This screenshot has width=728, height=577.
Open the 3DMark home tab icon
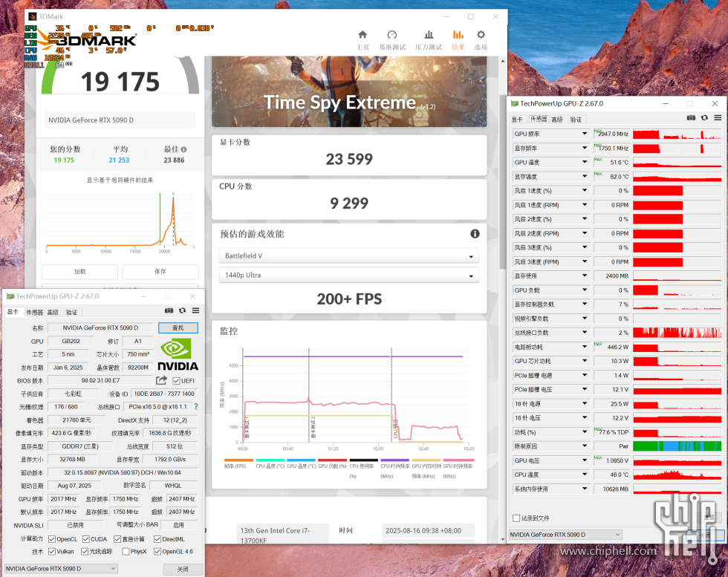363,35
